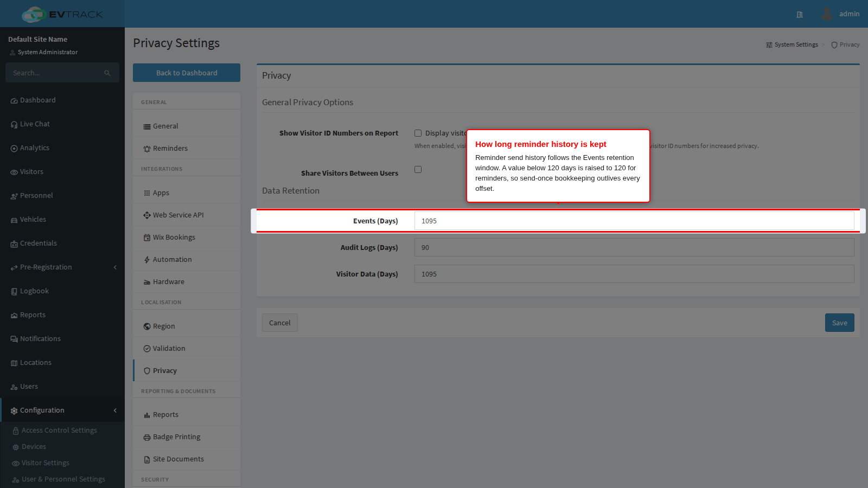Click the Credentials badge icon
This screenshot has height=488, width=868.
click(14, 244)
